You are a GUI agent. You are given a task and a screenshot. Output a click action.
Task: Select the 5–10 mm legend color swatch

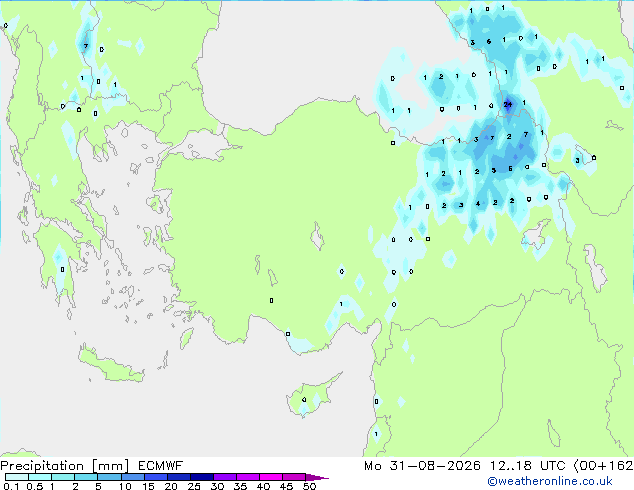(x=109, y=477)
